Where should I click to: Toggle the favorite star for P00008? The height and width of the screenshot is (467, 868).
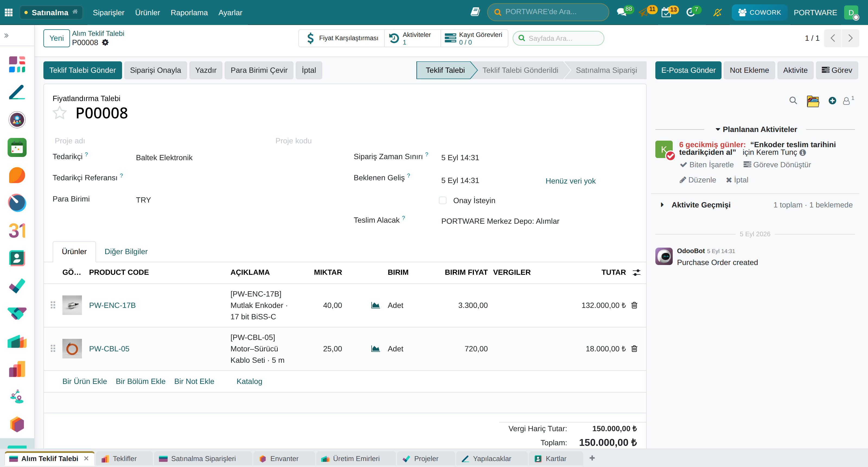click(x=60, y=113)
